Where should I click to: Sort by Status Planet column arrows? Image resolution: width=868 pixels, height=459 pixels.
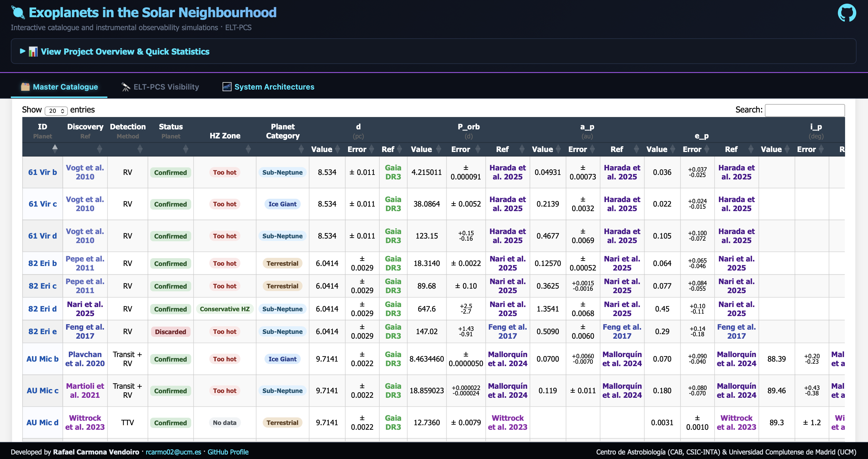click(x=186, y=149)
